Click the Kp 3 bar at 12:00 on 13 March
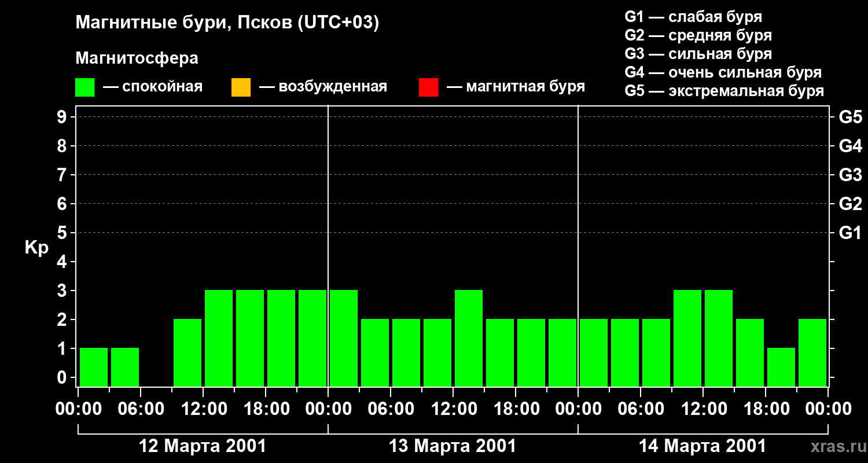Viewport: 868px width, 463px height. point(469,338)
